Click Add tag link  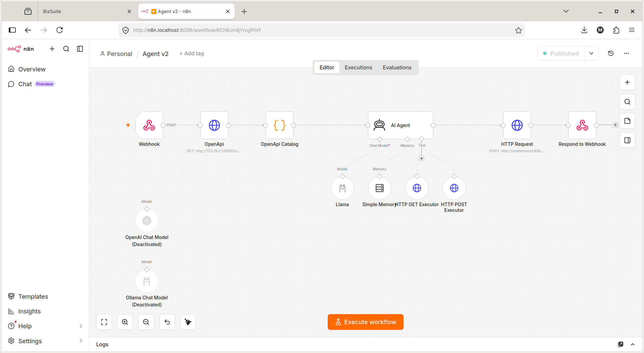click(192, 53)
